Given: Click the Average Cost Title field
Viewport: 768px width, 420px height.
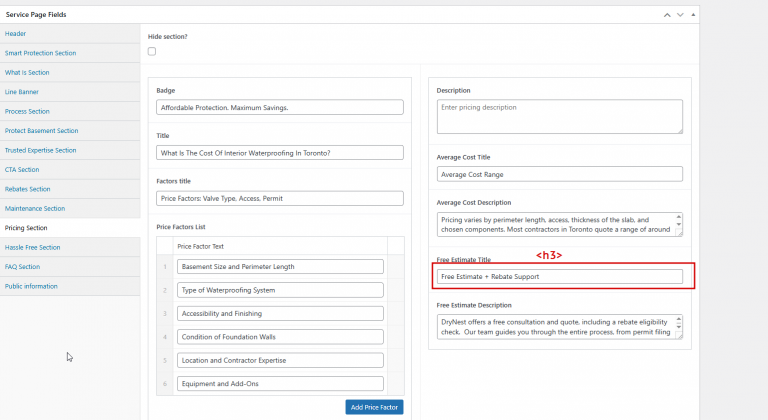Looking at the screenshot, I should 559,174.
